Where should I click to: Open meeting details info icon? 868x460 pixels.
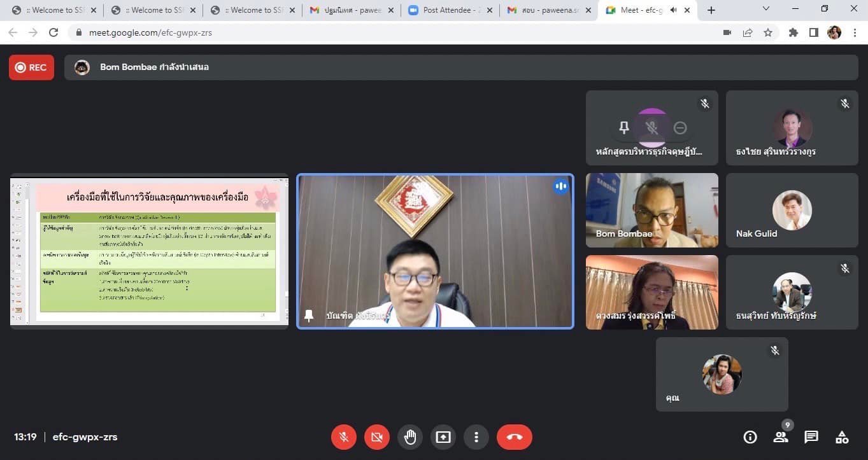tap(750, 437)
